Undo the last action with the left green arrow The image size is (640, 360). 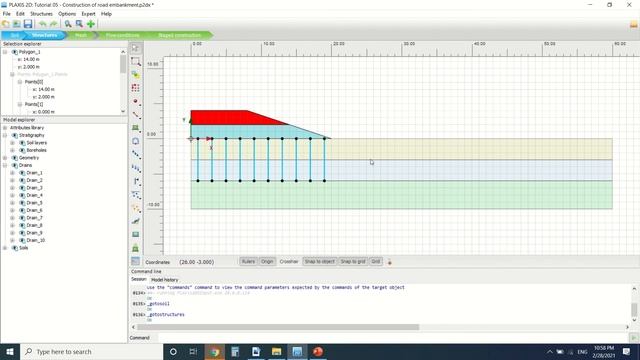[x=42, y=24]
